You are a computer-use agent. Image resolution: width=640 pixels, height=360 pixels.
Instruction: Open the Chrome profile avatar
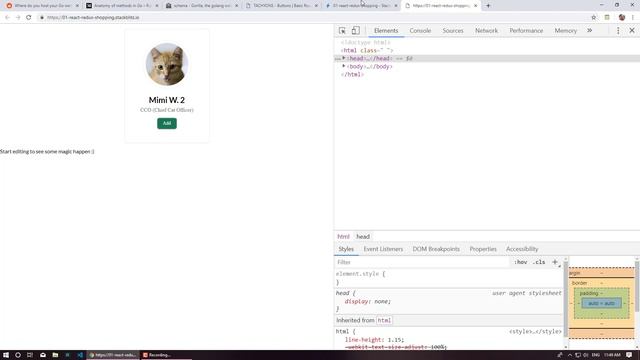pyautogui.click(x=622, y=18)
